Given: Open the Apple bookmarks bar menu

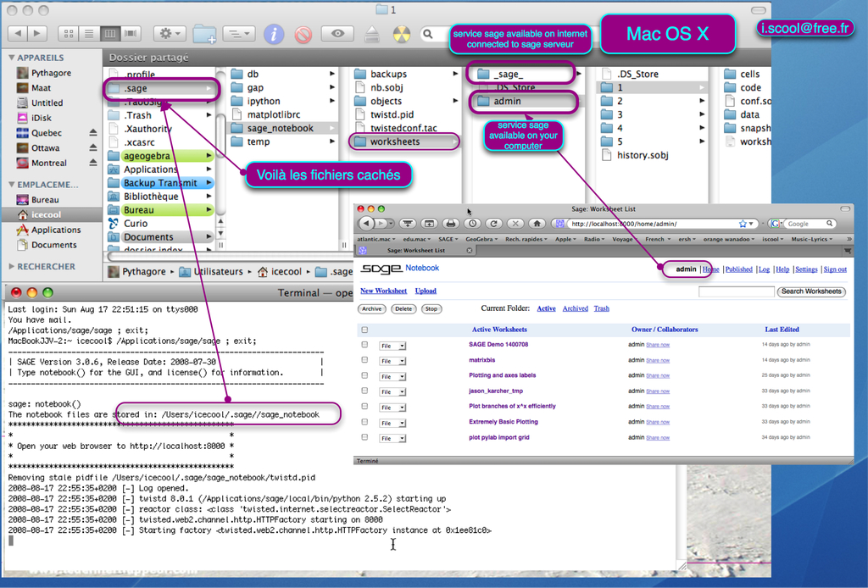Looking at the screenshot, I should click(565, 239).
